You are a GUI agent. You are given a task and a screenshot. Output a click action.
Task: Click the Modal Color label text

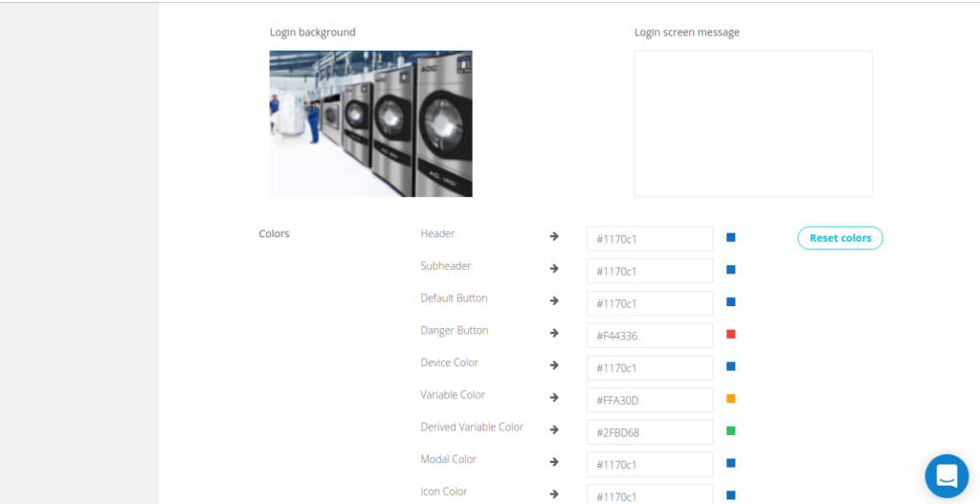click(448, 459)
